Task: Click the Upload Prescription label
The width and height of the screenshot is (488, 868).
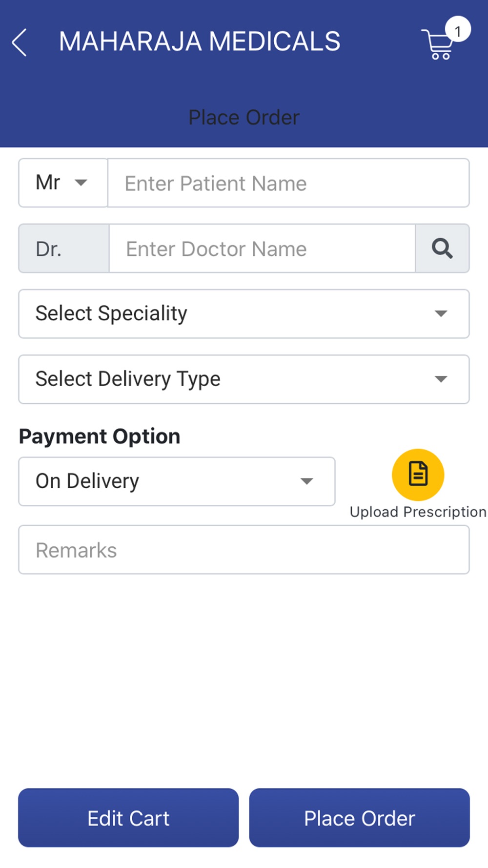Action: pyautogui.click(x=418, y=512)
